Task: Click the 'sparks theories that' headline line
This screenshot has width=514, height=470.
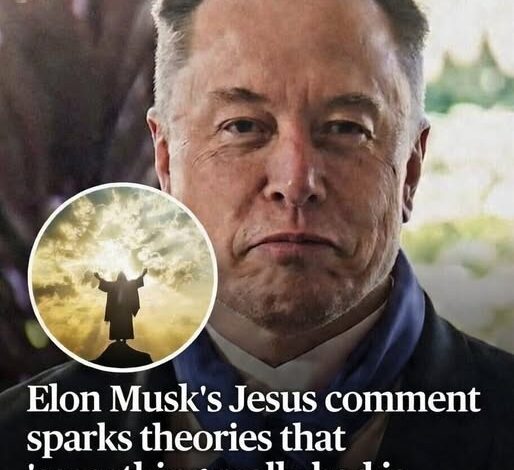Action: [186, 437]
